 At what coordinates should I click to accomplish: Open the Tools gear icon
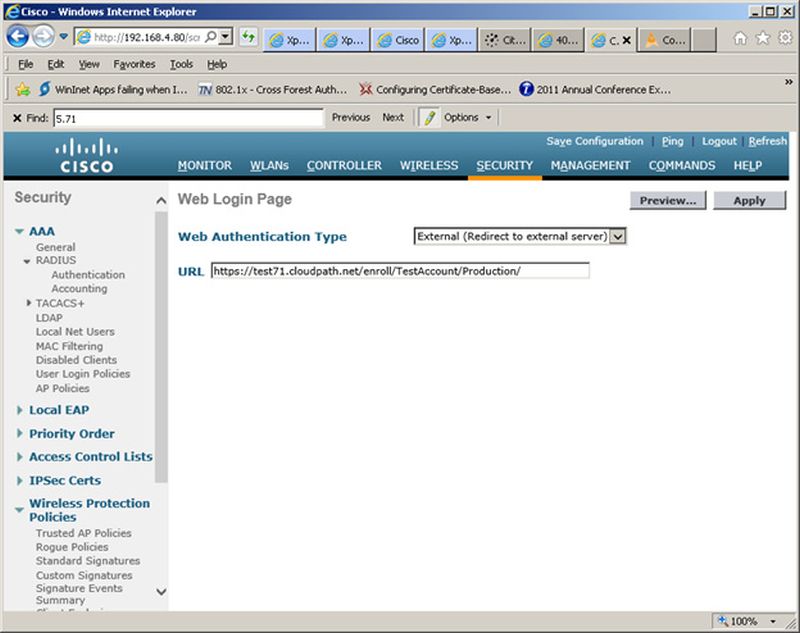pos(785,38)
